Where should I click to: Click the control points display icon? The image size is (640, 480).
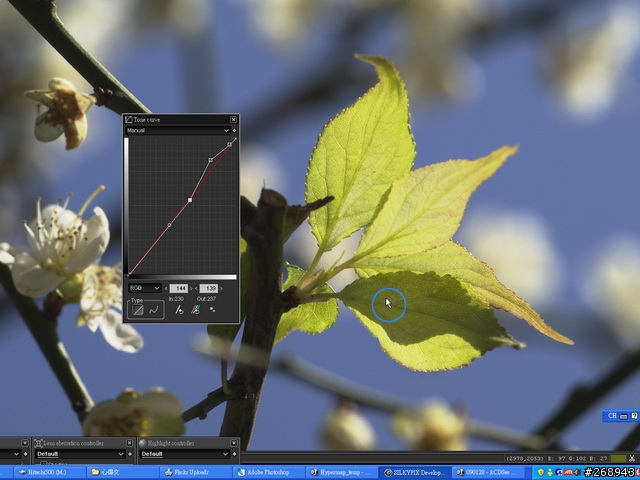click(212, 310)
